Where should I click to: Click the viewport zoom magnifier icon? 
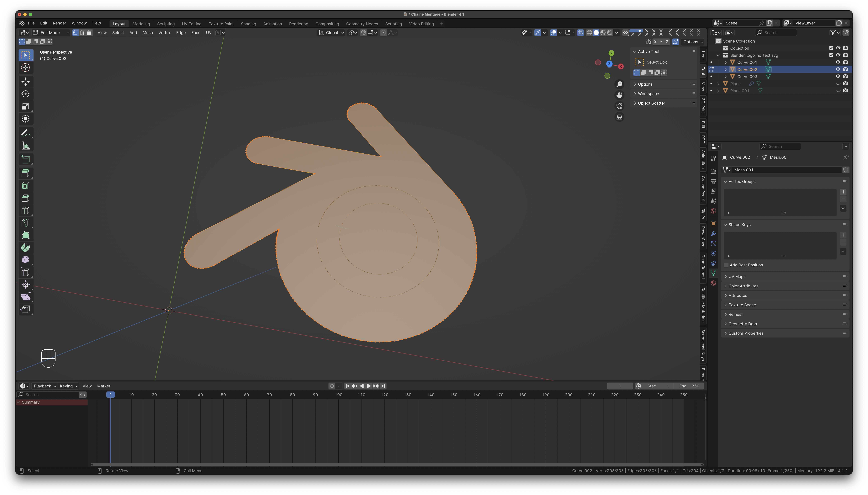[620, 84]
